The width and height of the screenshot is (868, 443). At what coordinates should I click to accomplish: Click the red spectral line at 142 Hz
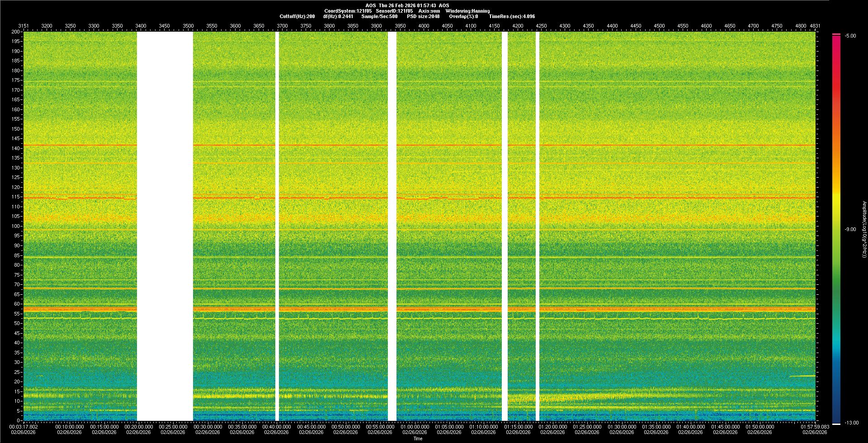407,145
